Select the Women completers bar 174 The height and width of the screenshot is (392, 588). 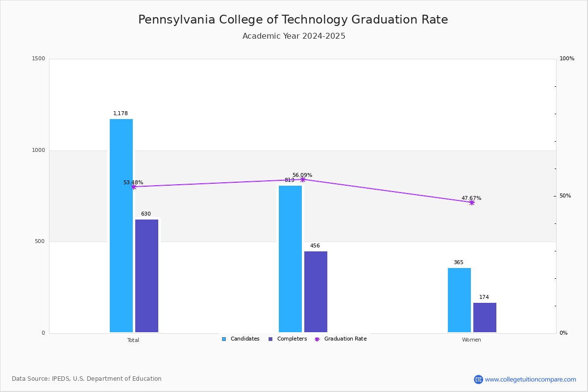[x=485, y=318]
